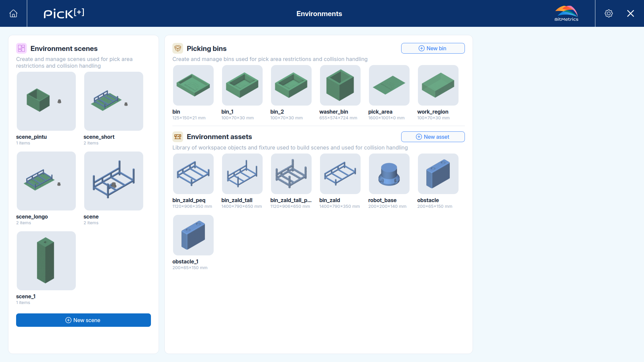
Task: Open the thumbnail labeled just 'scene'
Action: (114, 181)
